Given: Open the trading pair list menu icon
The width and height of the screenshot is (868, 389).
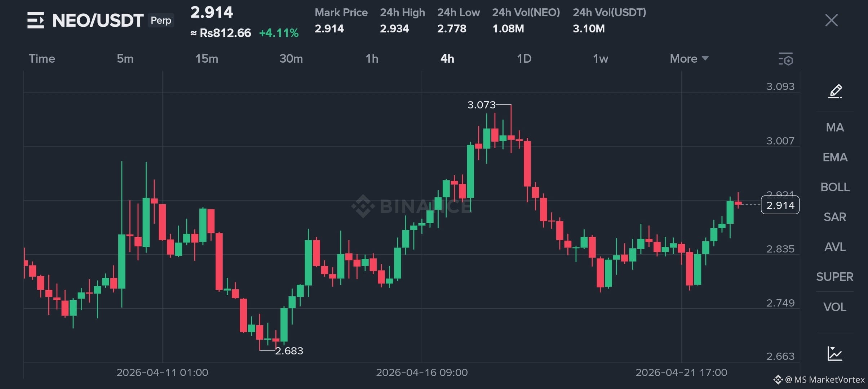Looking at the screenshot, I should (x=35, y=20).
